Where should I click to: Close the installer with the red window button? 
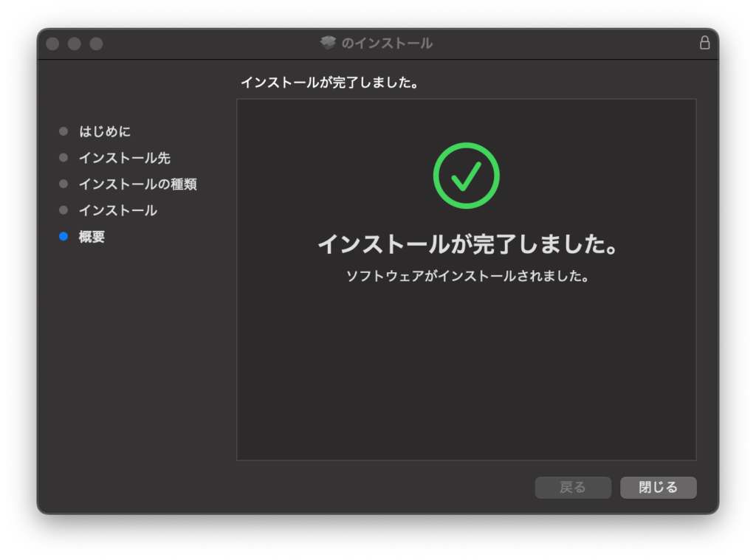(x=52, y=44)
